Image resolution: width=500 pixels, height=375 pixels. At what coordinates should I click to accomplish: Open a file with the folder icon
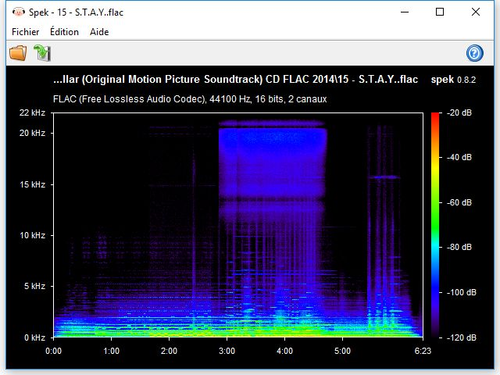tap(18, 53)
